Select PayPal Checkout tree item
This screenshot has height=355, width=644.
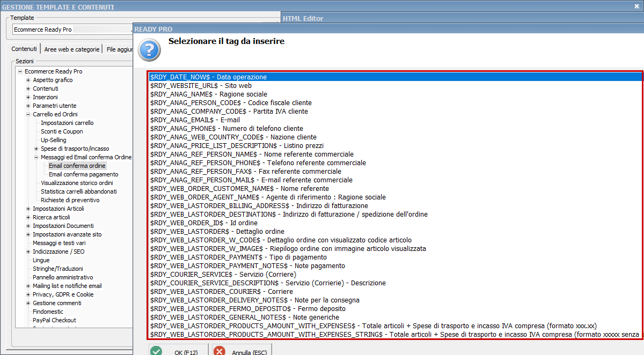(54, 320)
